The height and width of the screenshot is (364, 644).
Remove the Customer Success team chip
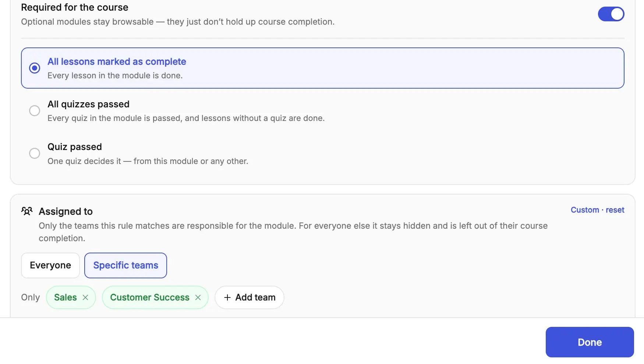click(x=198, y=297)
